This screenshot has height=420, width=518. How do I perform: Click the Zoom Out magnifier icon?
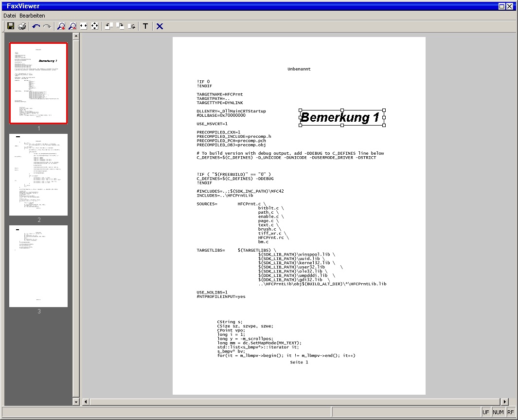point(72,26)
